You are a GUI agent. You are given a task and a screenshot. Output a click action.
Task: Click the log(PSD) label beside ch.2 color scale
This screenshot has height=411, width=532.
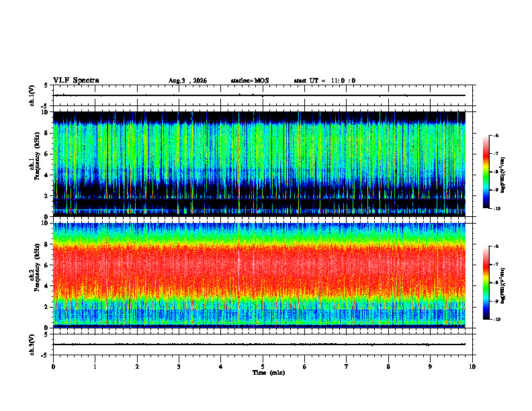503,286
